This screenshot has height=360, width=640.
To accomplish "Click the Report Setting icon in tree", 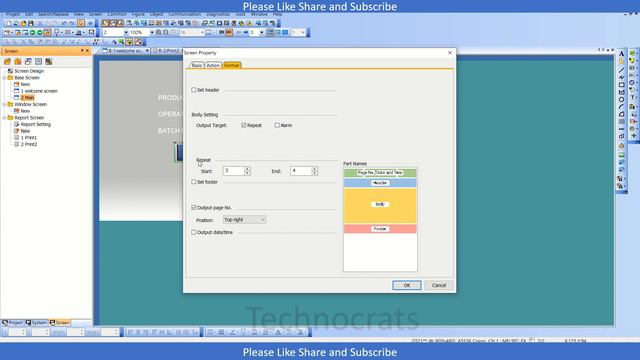I will coord(17,124).
